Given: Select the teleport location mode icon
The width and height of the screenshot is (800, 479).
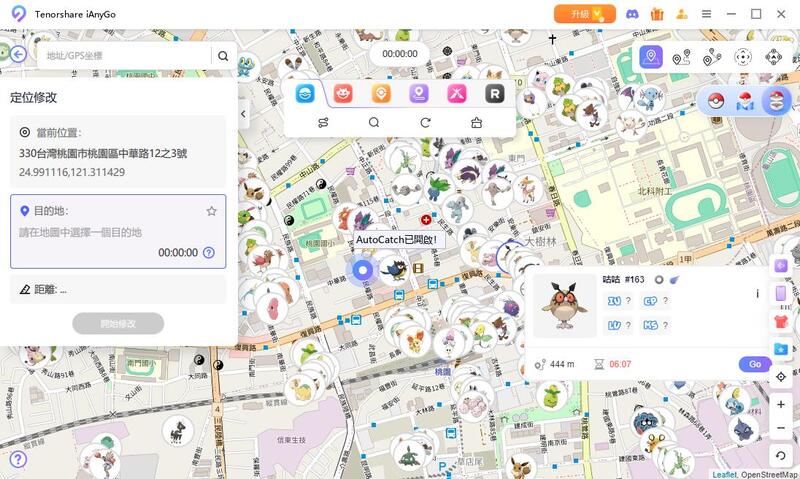Looking at the screenshot, I should click(x=651, y=57).
